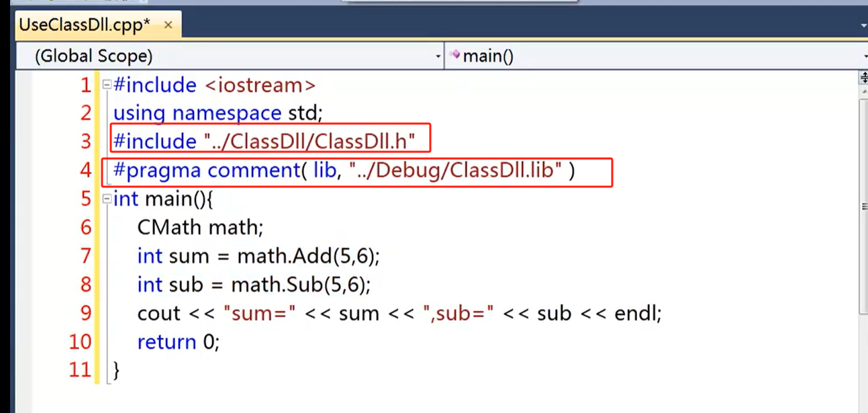This screenshot has height=413, width=868.
Task: Click the main() method icon in navigation bar
Action: click(x=455, y=55)
